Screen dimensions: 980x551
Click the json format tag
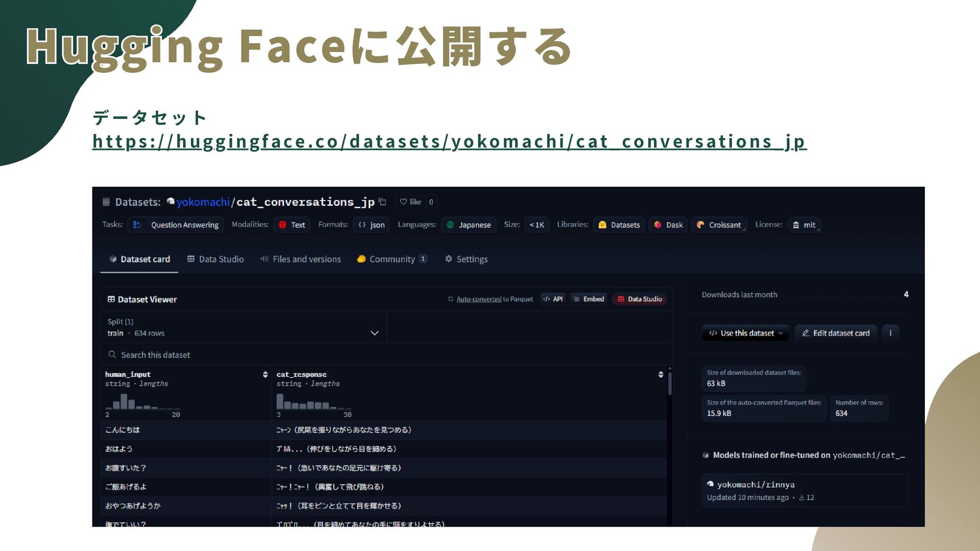click(371, 225)
